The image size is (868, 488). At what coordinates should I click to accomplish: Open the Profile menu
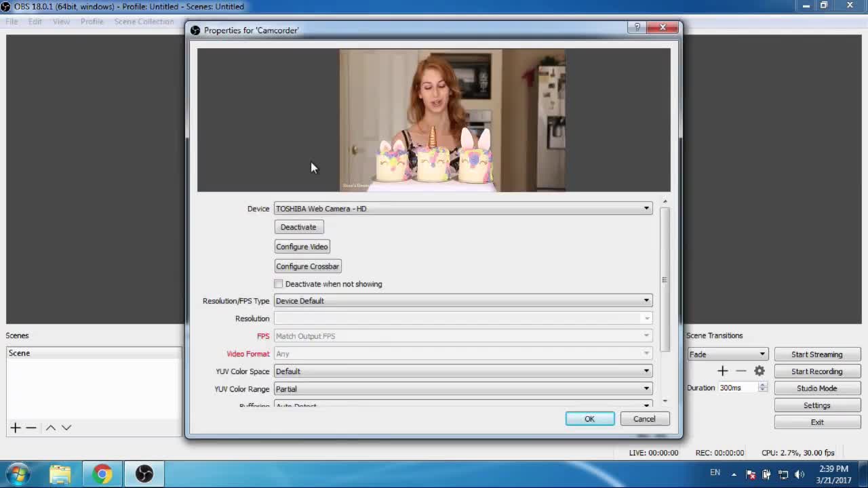(92, 22)
